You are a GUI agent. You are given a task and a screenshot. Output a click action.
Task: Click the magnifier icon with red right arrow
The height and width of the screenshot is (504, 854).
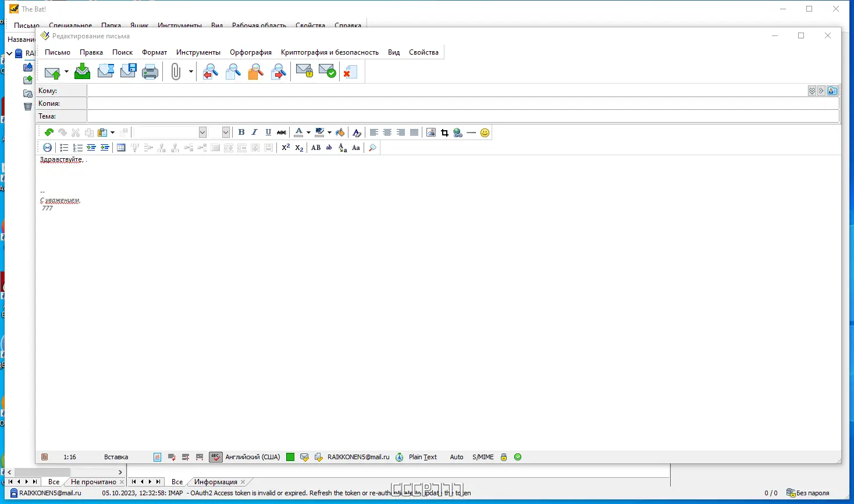point(279,72)
